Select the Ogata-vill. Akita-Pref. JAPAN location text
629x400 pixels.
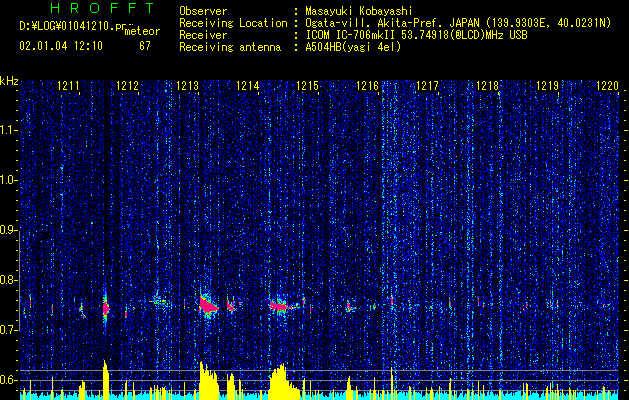[x=458, y=23]
